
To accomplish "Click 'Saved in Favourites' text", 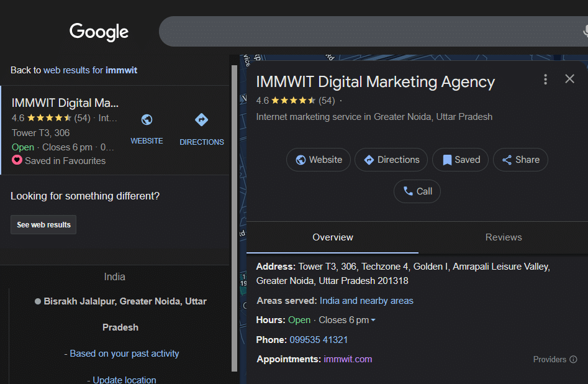I will (65, 161).
